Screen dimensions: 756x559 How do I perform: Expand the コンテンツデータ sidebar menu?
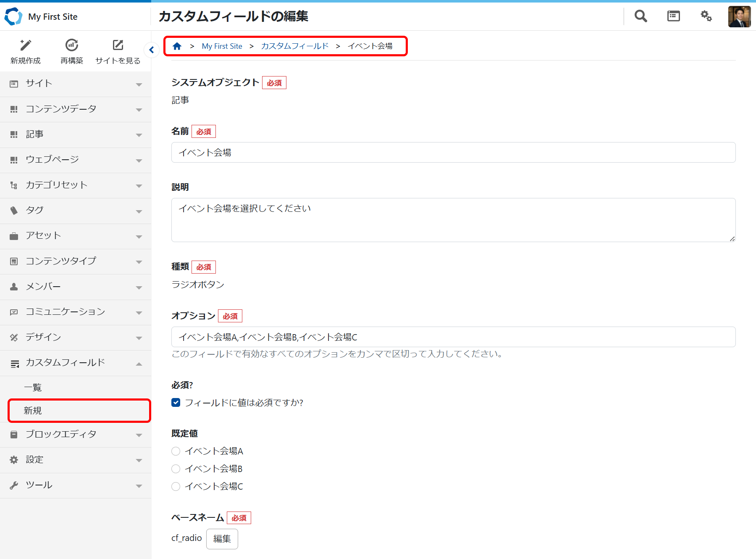[76, 109]
